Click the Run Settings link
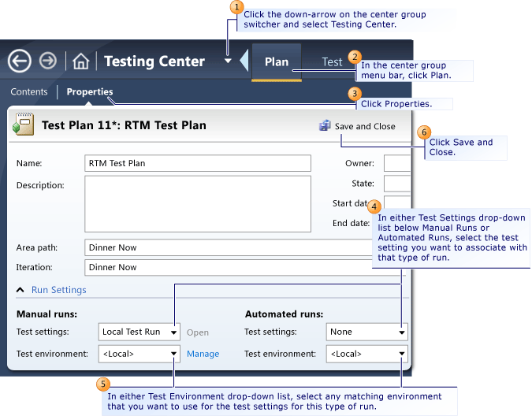 tap(58, 290)
